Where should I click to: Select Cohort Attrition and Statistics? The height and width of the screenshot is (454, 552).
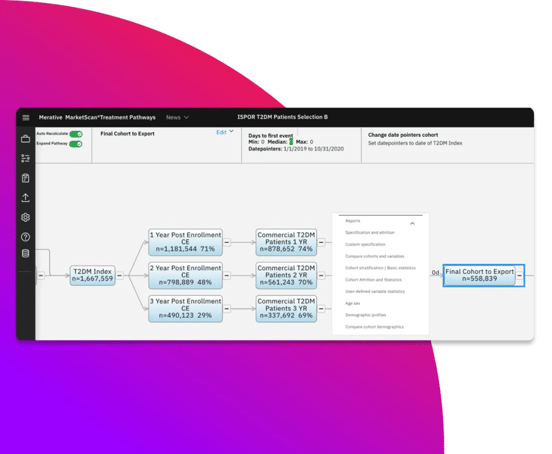coord(373,280)
